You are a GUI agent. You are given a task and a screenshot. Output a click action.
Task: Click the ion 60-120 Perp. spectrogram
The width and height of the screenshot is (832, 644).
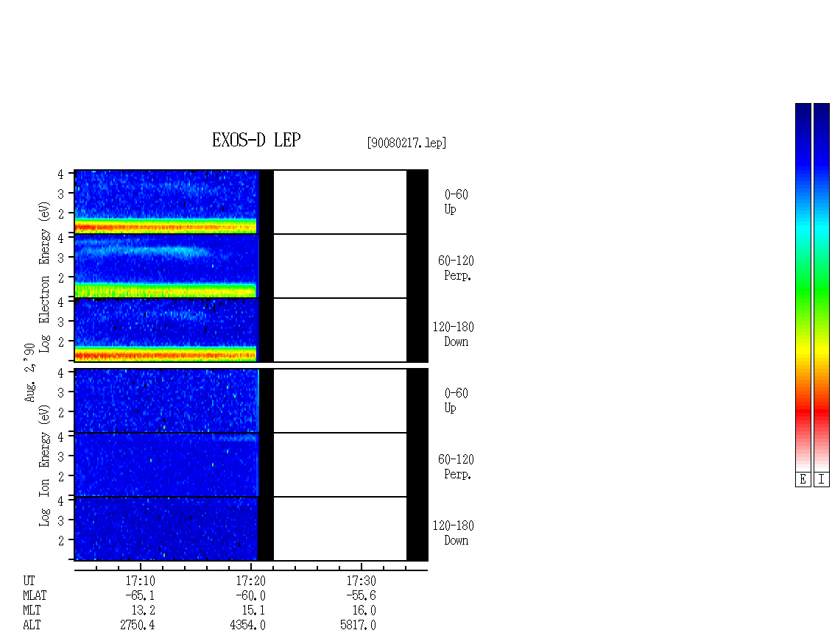251,464
